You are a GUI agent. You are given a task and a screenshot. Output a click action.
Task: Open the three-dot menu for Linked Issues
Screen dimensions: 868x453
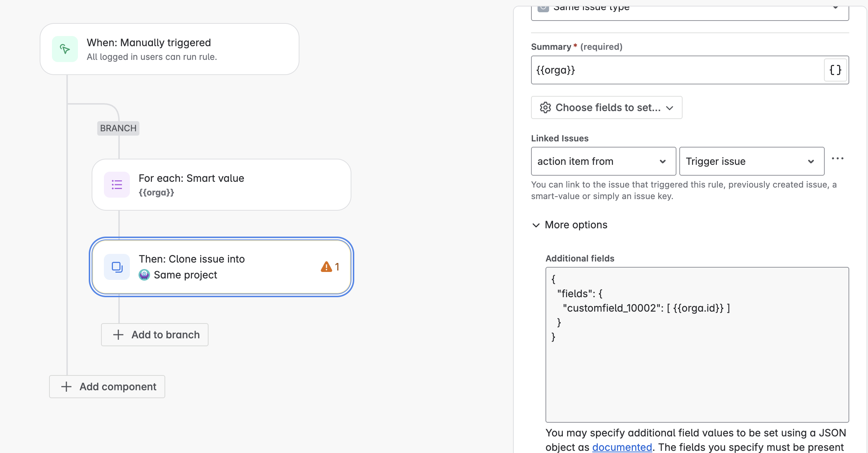[837, 159]
